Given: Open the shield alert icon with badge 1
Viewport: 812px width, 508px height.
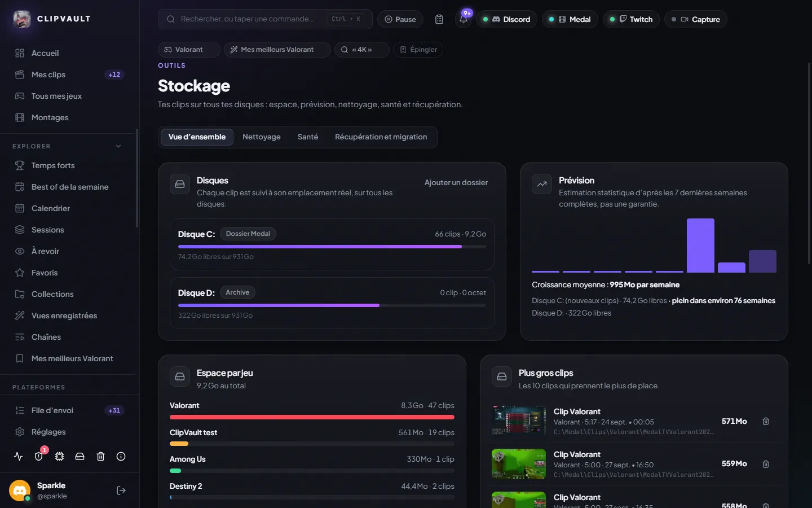Looking at the screenshot, I should (x=39, y=457).
